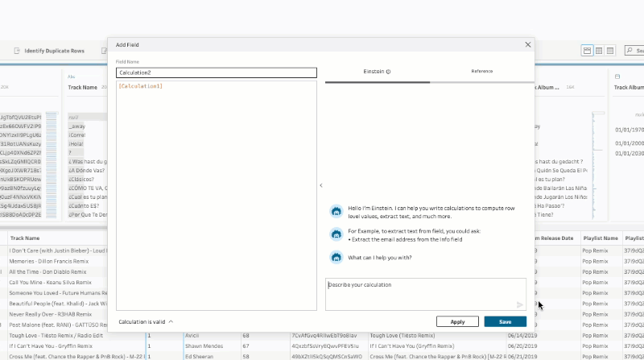Image resolution: width=644 pixels, height=360 pixels.
Task: Open the Einstein tab
Action: [377, 72]
